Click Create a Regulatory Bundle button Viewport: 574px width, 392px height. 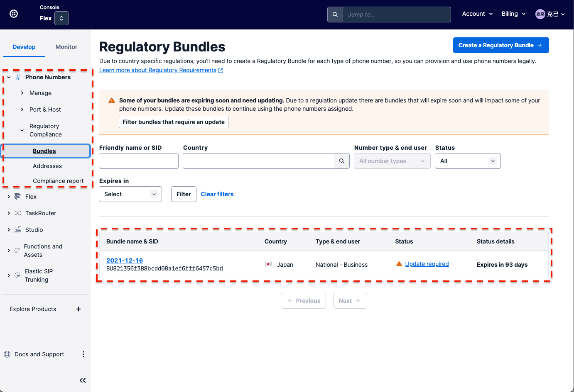[501, 45]
